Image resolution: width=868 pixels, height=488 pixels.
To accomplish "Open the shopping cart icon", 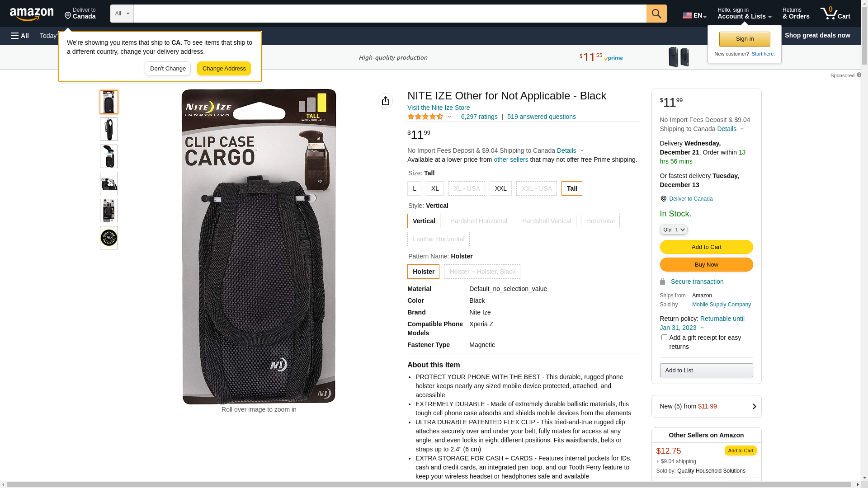I will (x=835, y=14).
